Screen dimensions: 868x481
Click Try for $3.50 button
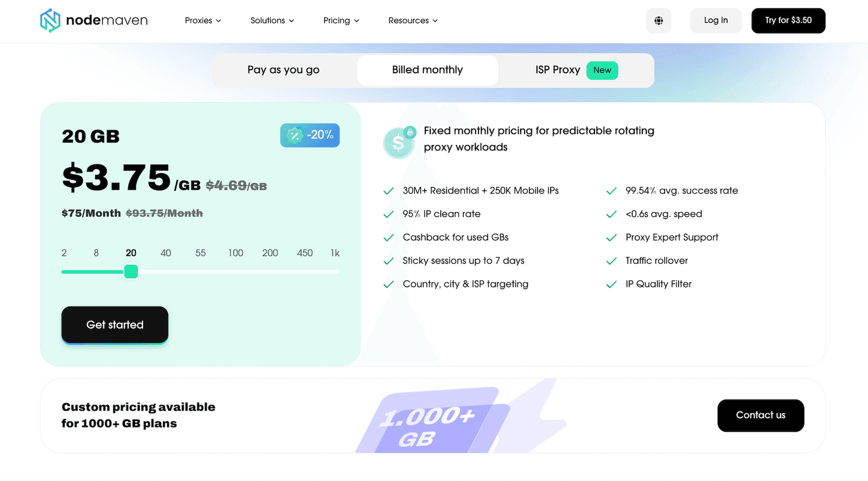point(788,21)
